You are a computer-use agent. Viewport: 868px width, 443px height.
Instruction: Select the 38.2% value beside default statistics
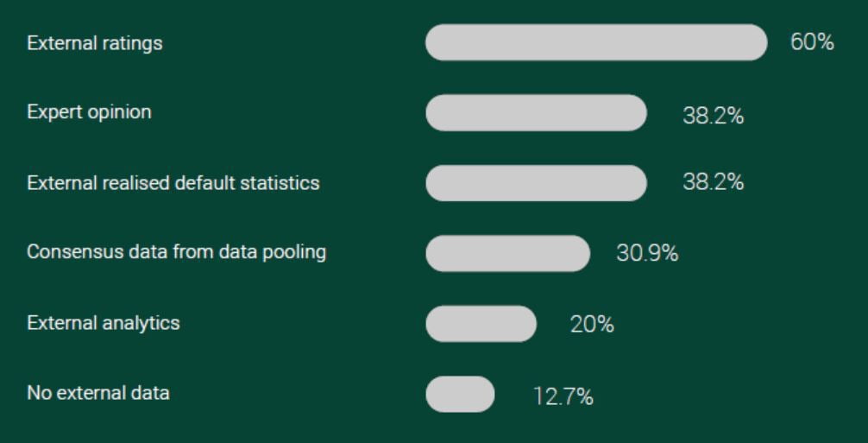click(x=713, y=181)
